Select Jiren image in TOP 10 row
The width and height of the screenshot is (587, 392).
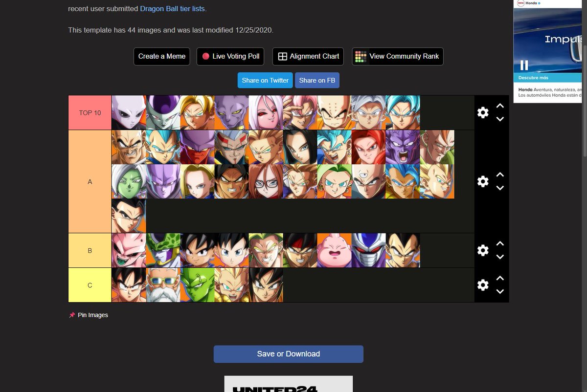(x=129, y=113)
